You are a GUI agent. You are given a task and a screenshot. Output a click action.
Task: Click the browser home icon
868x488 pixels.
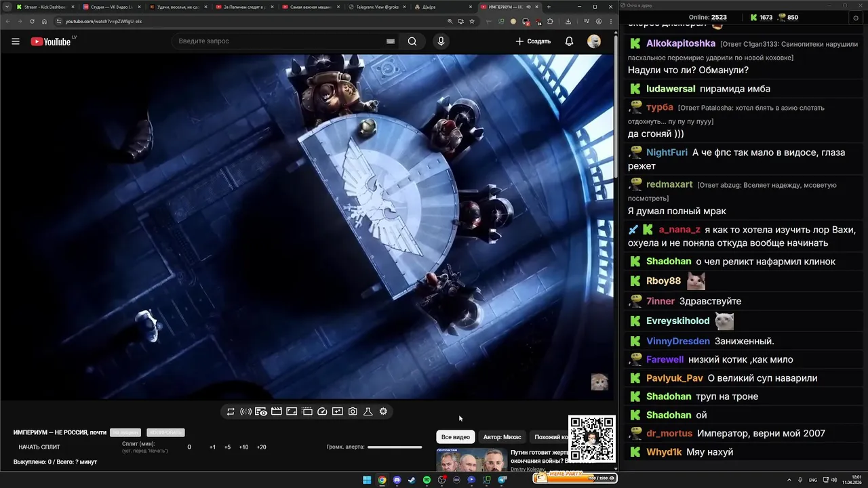tap(45, 21)
